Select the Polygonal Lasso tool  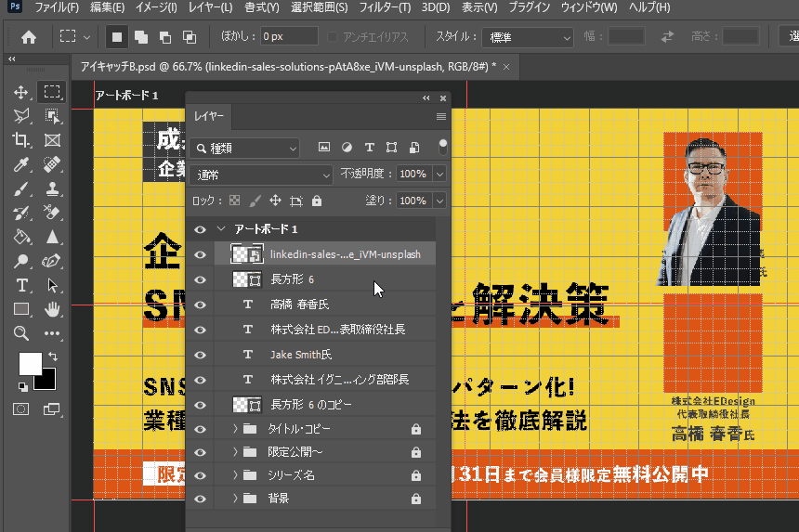pos(20,116)
